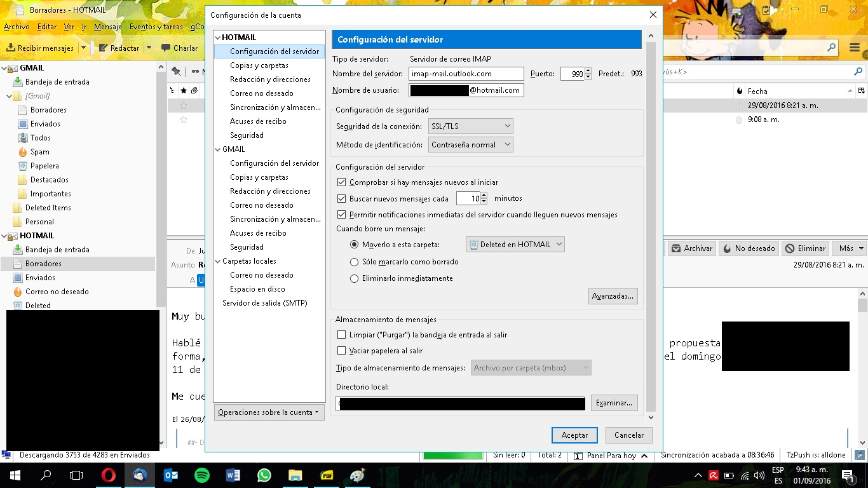Image resolution: width=868 pixels, height=488 pixels.
Task: Open Spotify from the taskbar
Action: pyautogui.click(x=202, y=475)
